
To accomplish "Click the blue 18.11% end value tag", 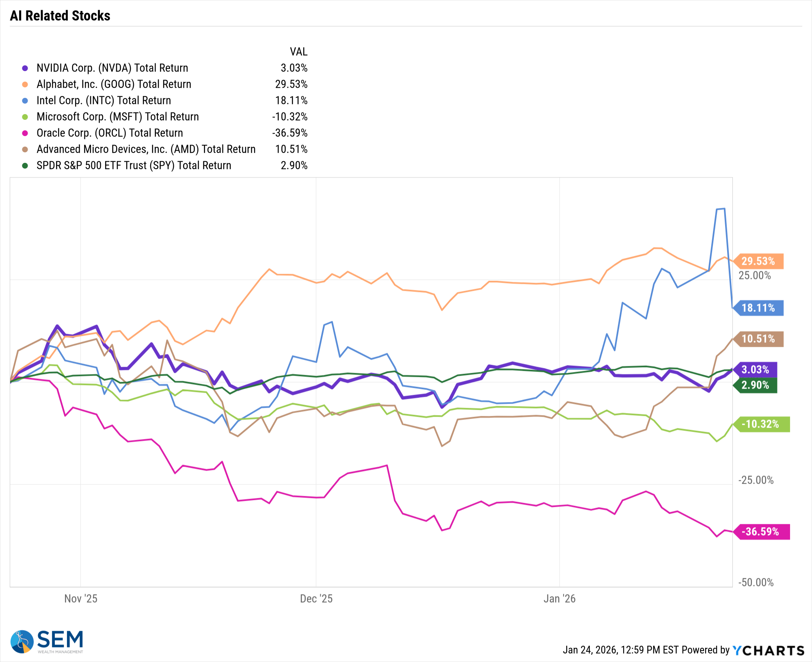I will (759, 308).
